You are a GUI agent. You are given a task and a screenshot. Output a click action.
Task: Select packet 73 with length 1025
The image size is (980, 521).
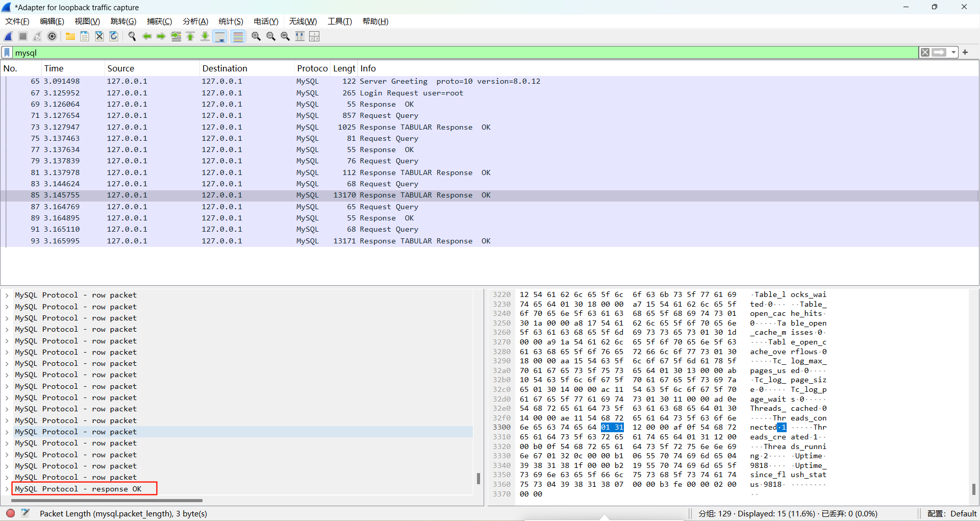point(490,127)
